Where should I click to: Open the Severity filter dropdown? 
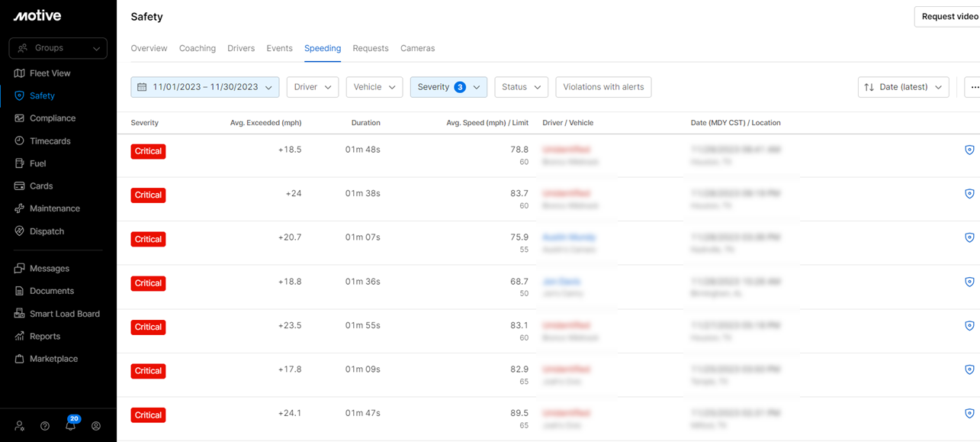tap(448, 87)
